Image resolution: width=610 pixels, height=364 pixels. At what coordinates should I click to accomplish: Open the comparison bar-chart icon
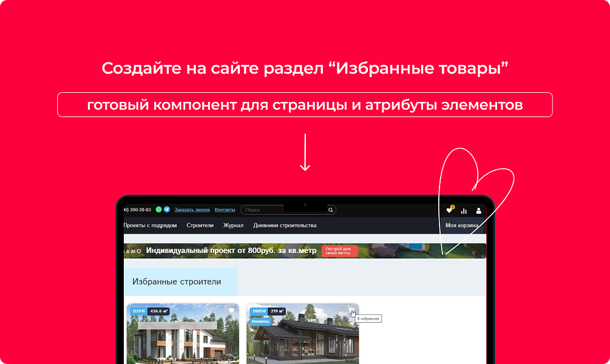click(x=464, y=211)
